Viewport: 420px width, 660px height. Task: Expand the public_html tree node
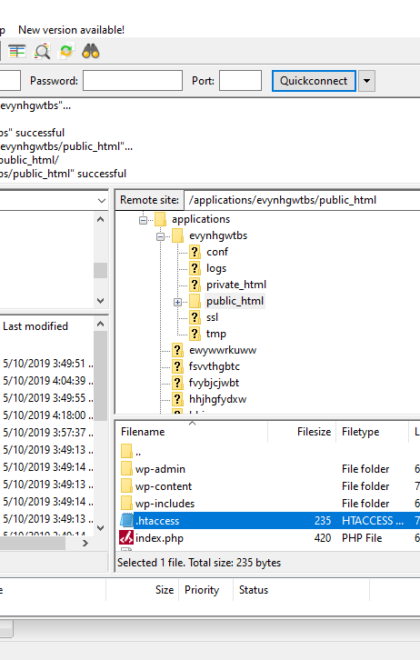[178, 302]
